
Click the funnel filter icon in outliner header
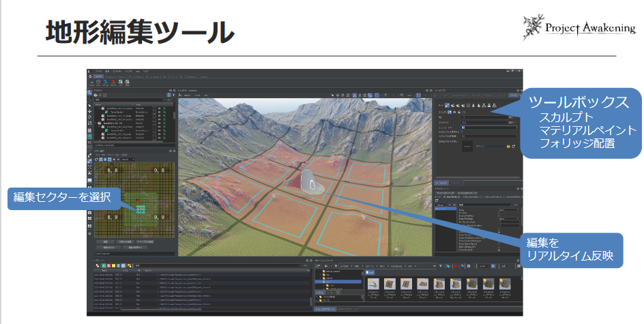[174, 95]
